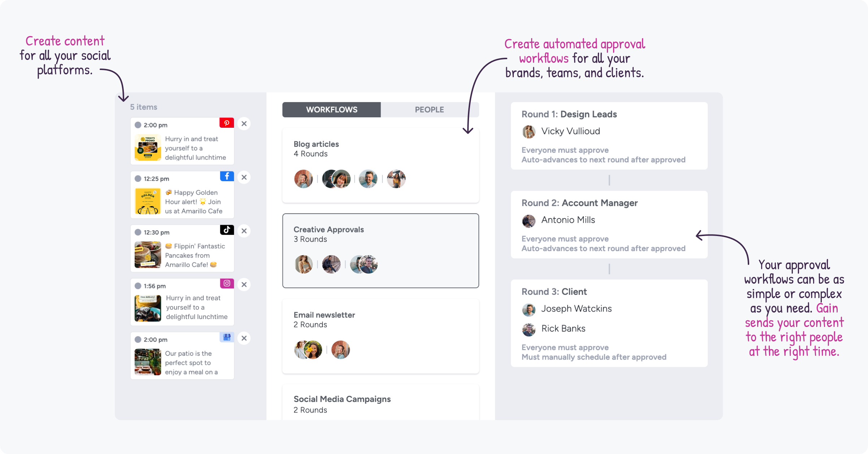
Task: Switch to the WORKFLOWS tab
Action: pyautogui.click(x=332, y=110)
